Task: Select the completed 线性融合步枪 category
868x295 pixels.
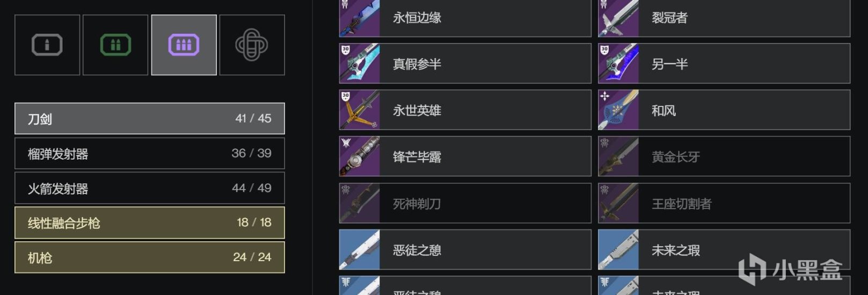Action: pyautogui.click(x=150, y=223)
